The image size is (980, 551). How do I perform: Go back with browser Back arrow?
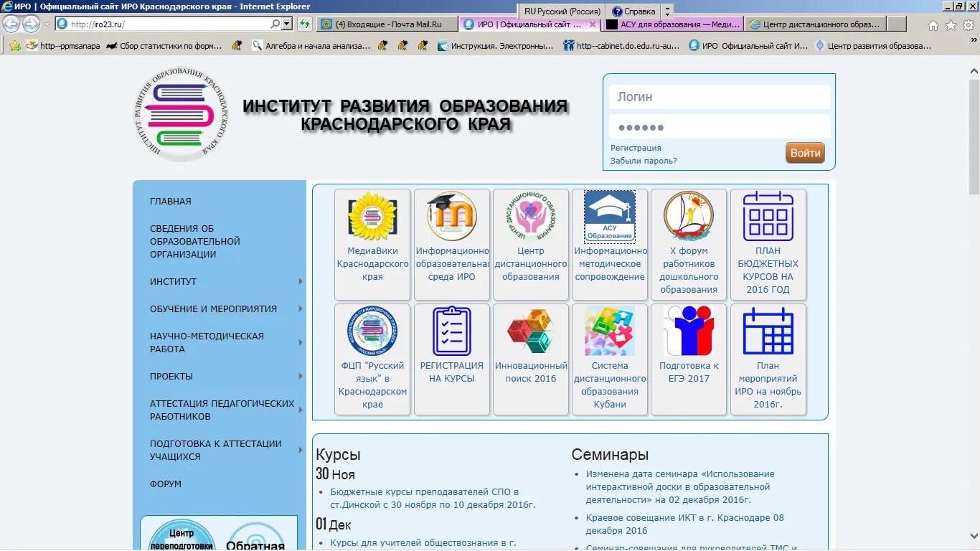[x=11, y=24]
